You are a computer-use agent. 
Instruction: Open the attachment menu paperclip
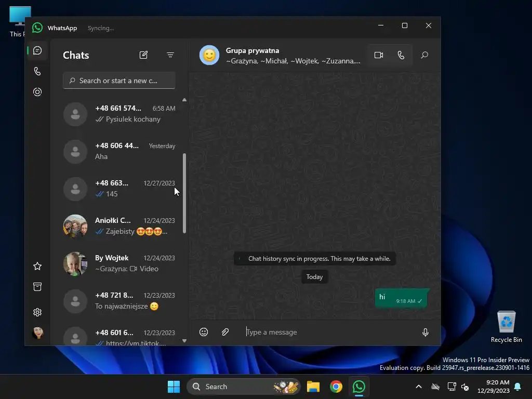point(225,332)
